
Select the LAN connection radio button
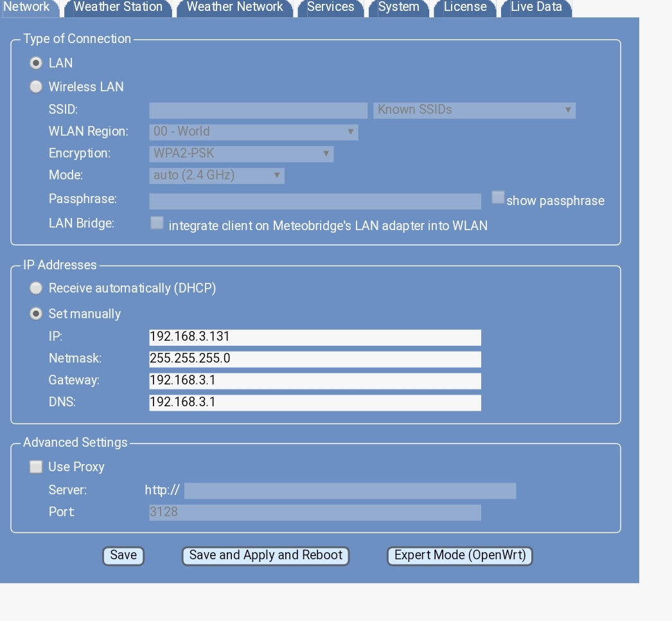37,63
